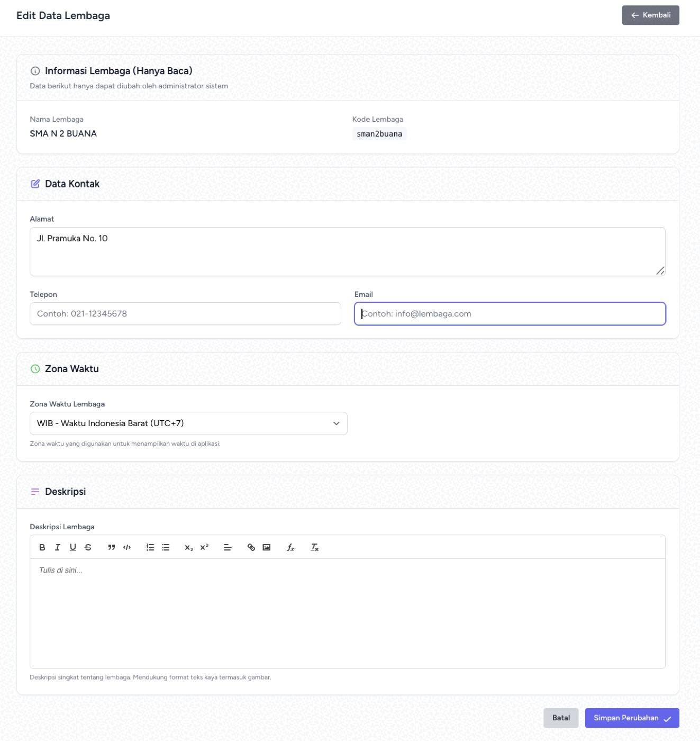Focus the Telepon input field
The width and height of the screenshot is (700, 741).
pyautogui.click(x=185, y=314)
